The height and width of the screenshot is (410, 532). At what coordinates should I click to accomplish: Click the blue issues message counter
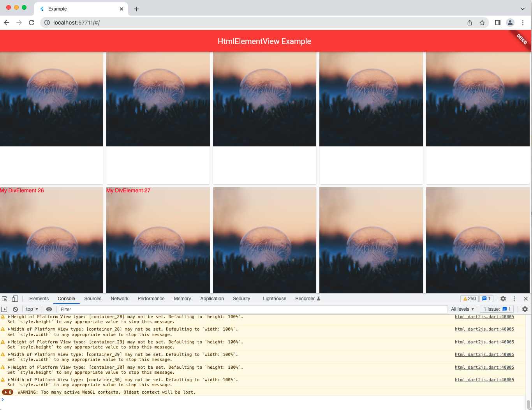point(486,298)
